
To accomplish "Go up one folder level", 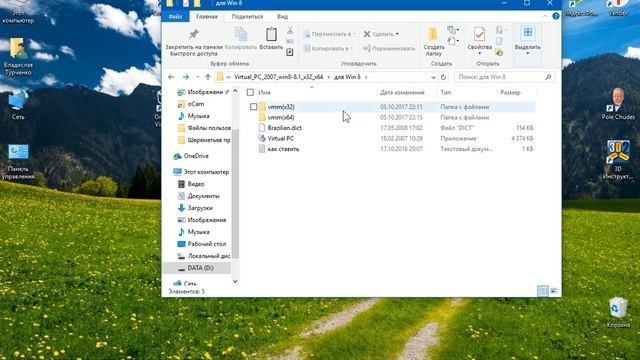I will coord(208,77).
